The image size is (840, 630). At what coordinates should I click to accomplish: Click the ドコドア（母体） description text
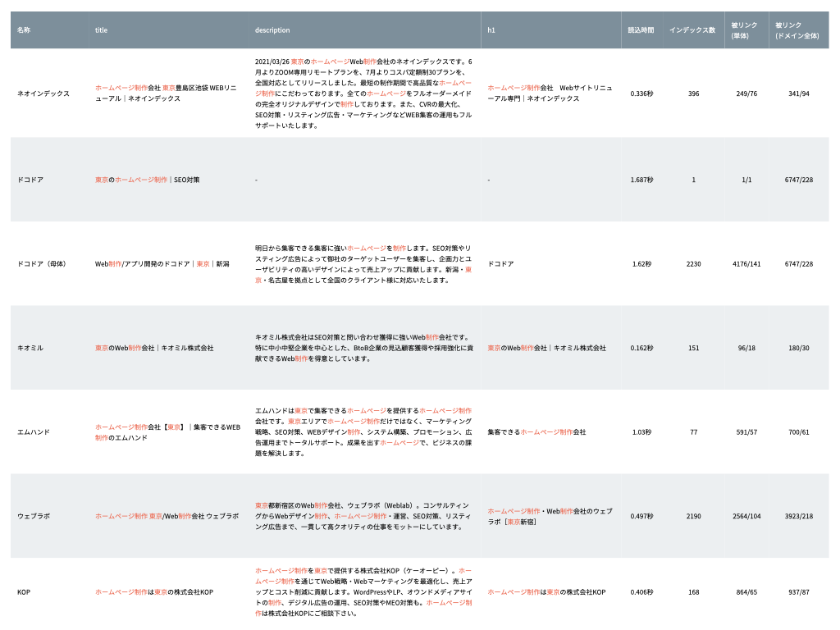[x=363, y=263]
